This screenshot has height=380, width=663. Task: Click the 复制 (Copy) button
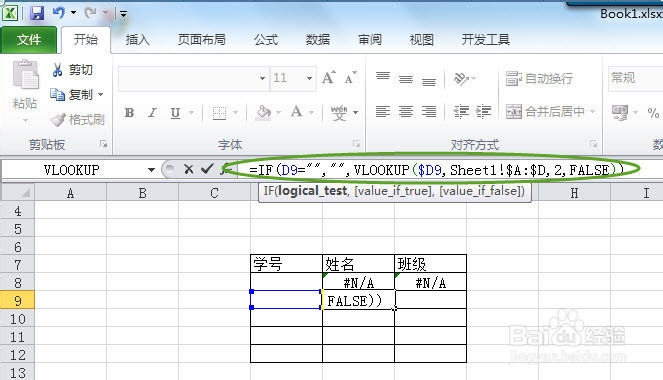pyautogui.click(x=71, y=94)
